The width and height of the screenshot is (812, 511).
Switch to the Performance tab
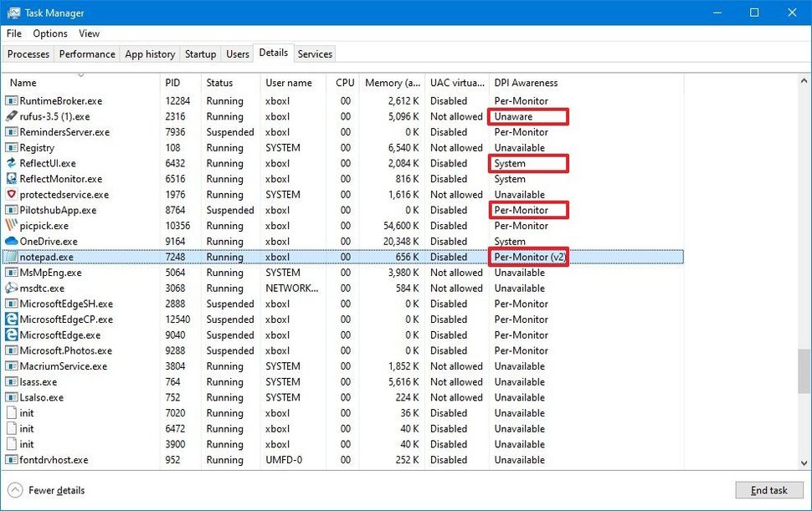pyautogui.click(x=86, y=54)
